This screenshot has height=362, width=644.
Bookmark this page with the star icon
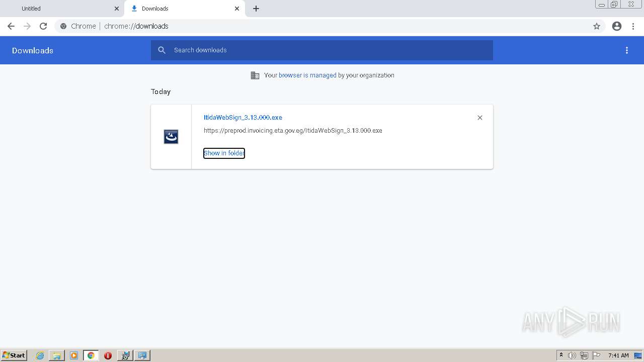597,26
